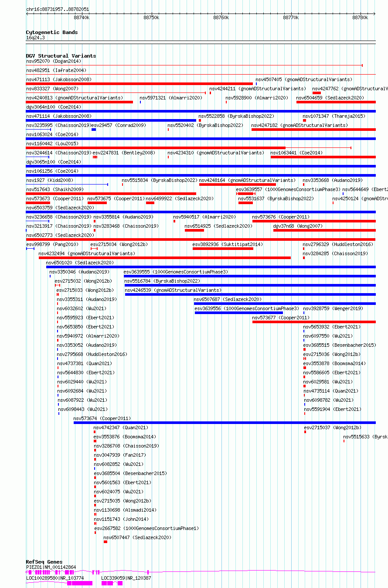Select variant nsv4737381 (Quan2021)
Image resolution: width=388 pixels, height=588 pixels.
85,363
